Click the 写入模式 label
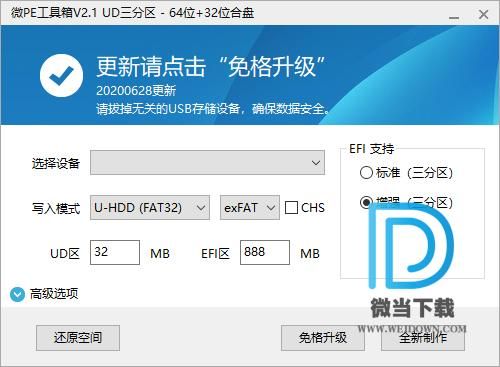Screen dimensions: 500x367 tap(56, 208)
